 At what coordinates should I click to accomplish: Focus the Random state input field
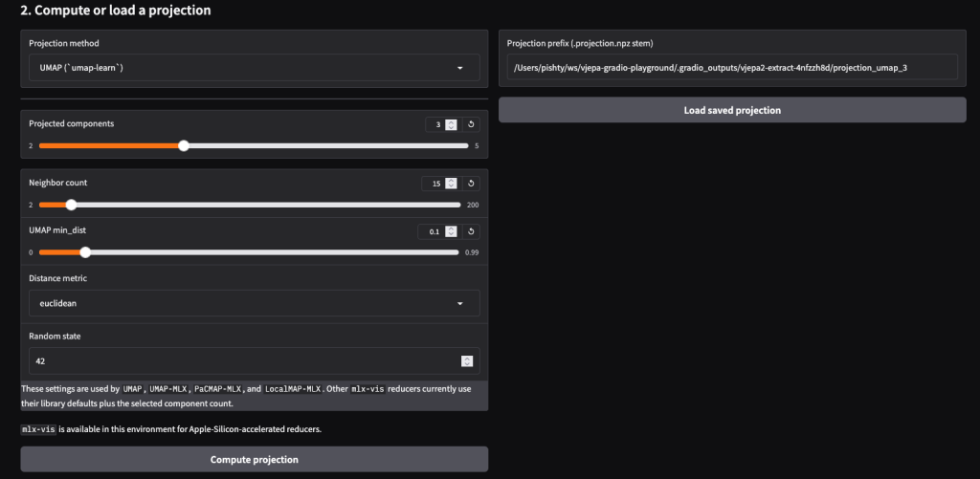coord(239,360)
